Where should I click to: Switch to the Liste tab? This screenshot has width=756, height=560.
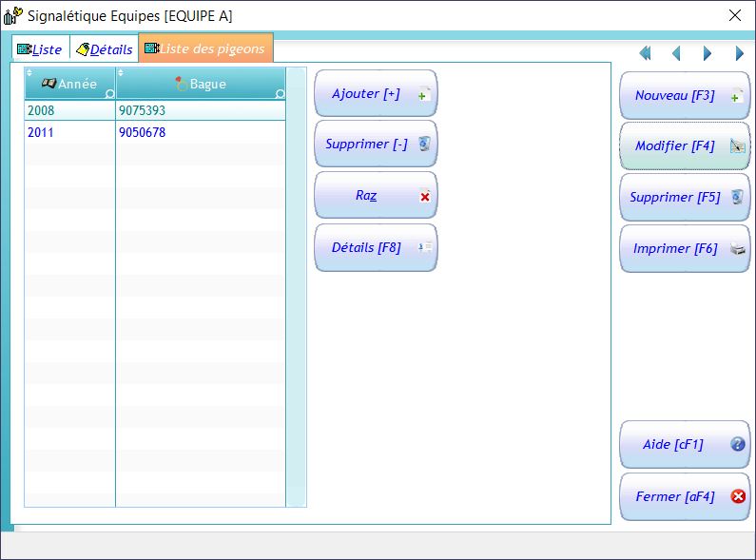coord(41,49)
